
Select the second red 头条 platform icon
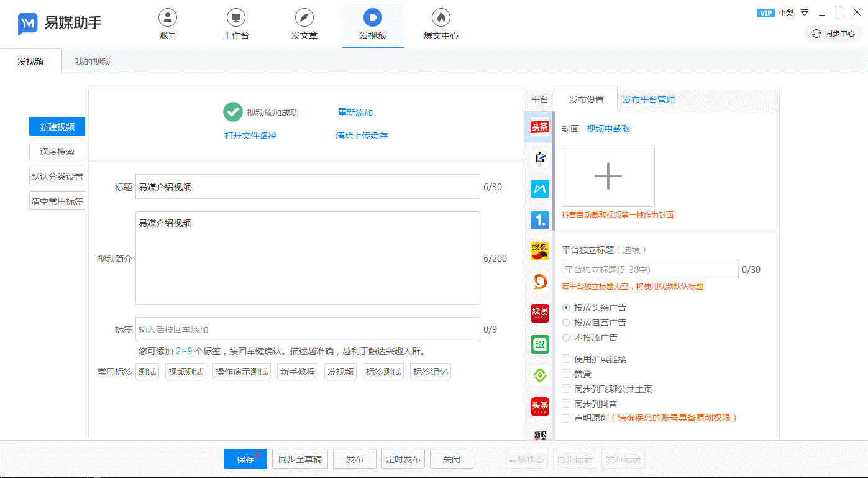tap(540, 406)
